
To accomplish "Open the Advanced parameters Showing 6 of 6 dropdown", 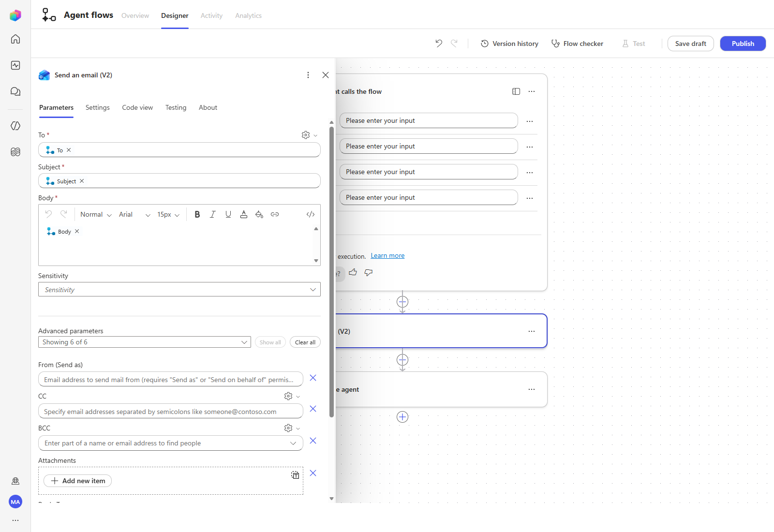I will pos(145,342).
